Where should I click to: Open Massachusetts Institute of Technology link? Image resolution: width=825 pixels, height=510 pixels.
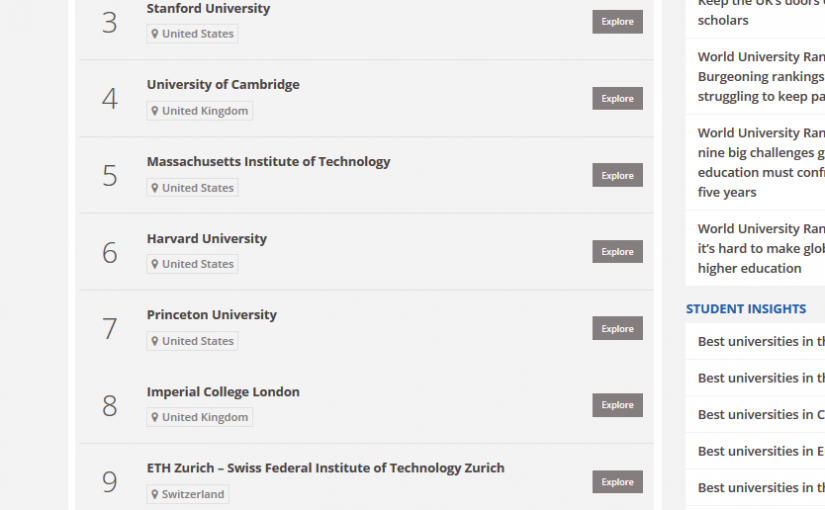268,162
